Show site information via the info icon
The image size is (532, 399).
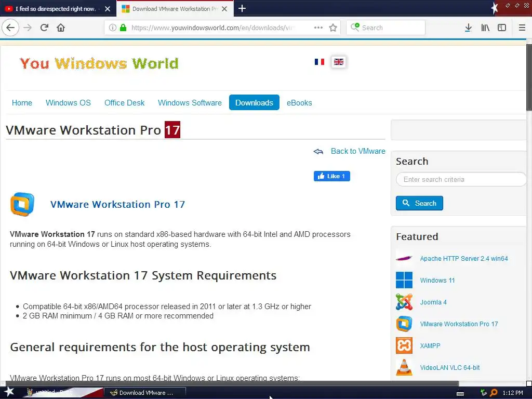(x=113, y=28)
